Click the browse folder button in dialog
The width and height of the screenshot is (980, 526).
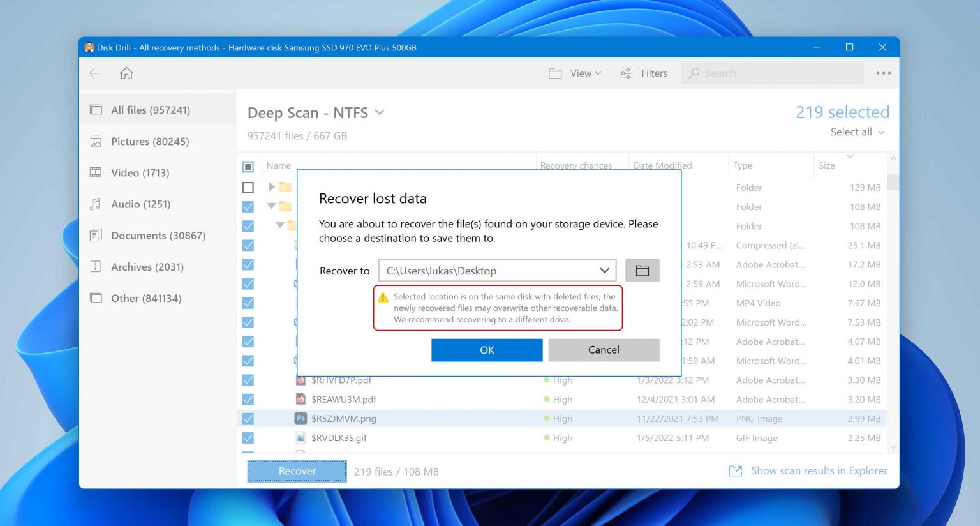642,271
